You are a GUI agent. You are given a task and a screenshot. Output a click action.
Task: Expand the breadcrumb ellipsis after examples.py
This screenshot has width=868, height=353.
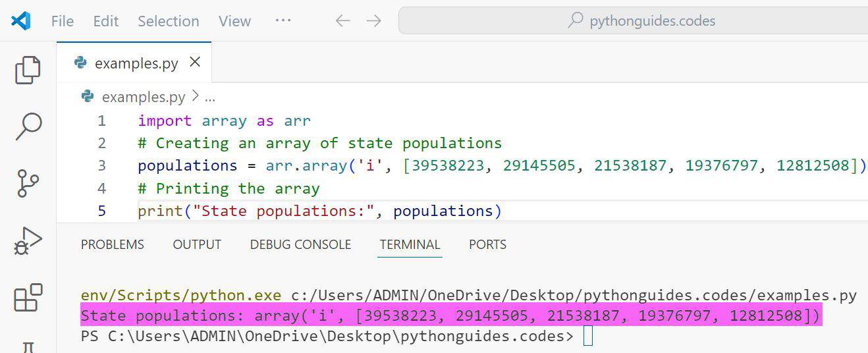(x=210, y=98)
